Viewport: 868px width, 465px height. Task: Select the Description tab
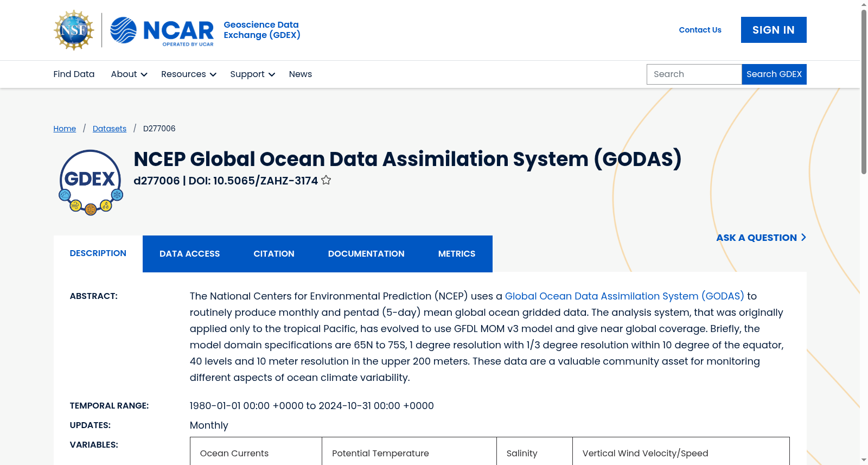(x=98, y=253)
